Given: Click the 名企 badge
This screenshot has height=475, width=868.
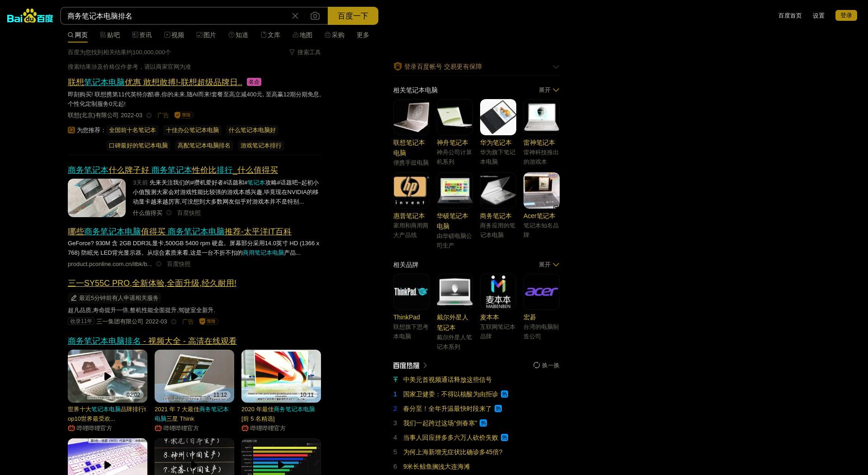Looking at the screenshot, I should pyautogui.click(x=254, y=82).
